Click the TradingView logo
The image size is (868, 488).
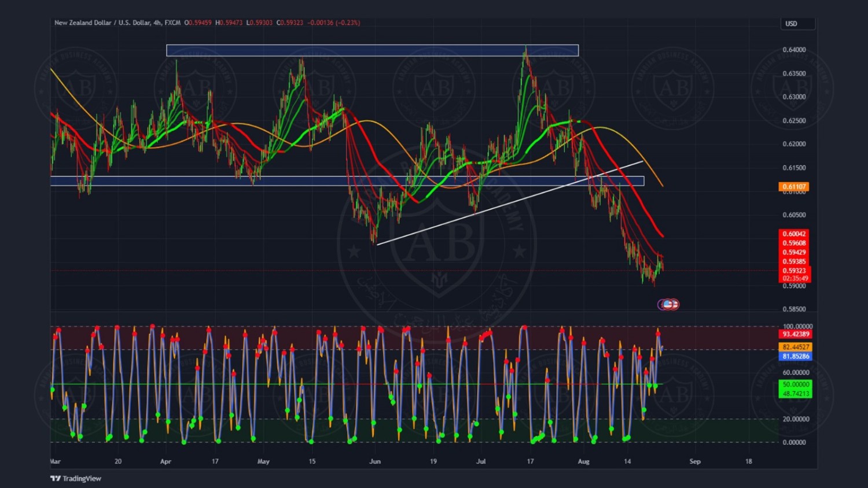tap(75, 478)
